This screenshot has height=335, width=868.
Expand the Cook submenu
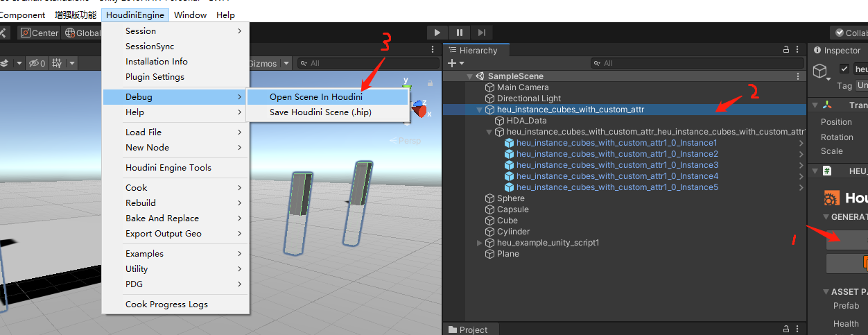(x=175, y=188)
